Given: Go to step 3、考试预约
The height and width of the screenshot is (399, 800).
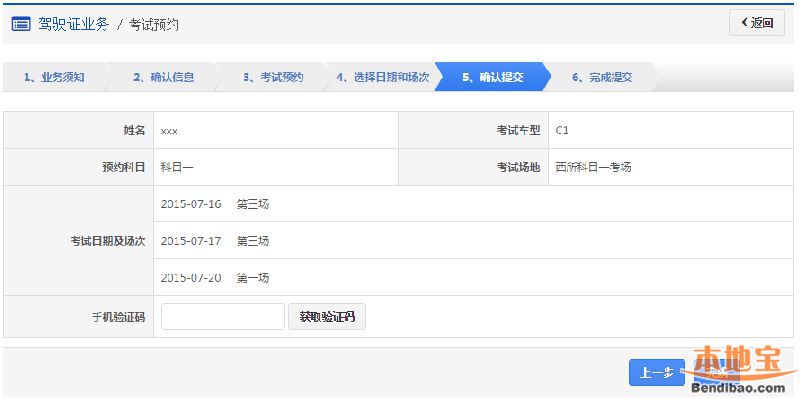Looking at the screenshot, I should point(273,78).
